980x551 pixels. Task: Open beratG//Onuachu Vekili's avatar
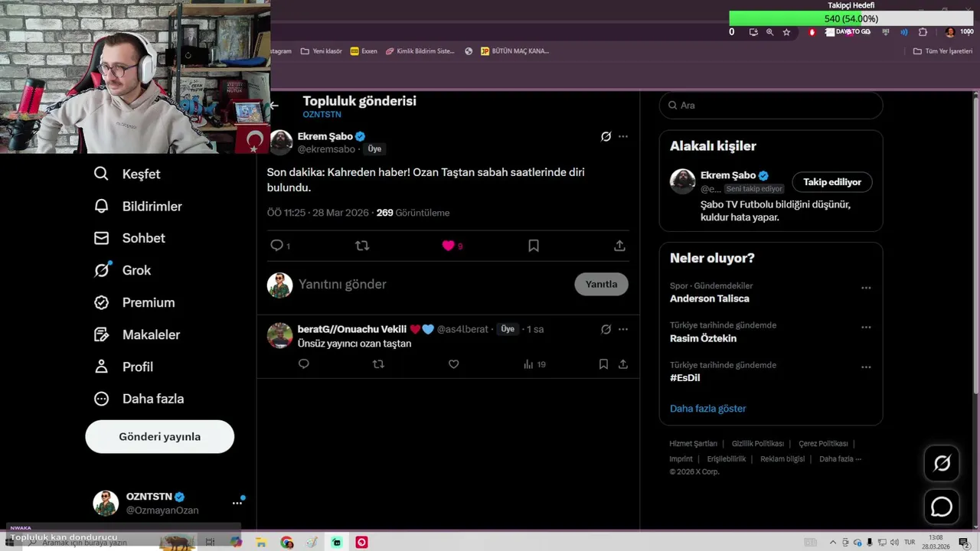pos(279,335)
